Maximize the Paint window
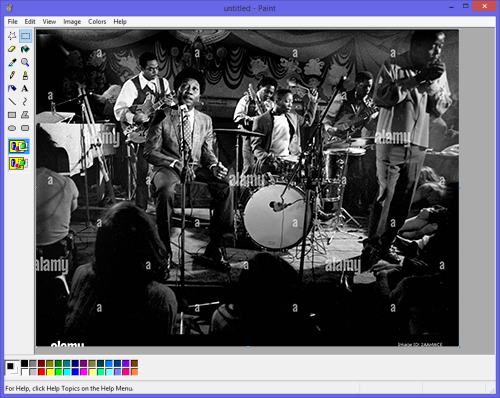This screenshot has width=500, height=398. click(466, 6)
